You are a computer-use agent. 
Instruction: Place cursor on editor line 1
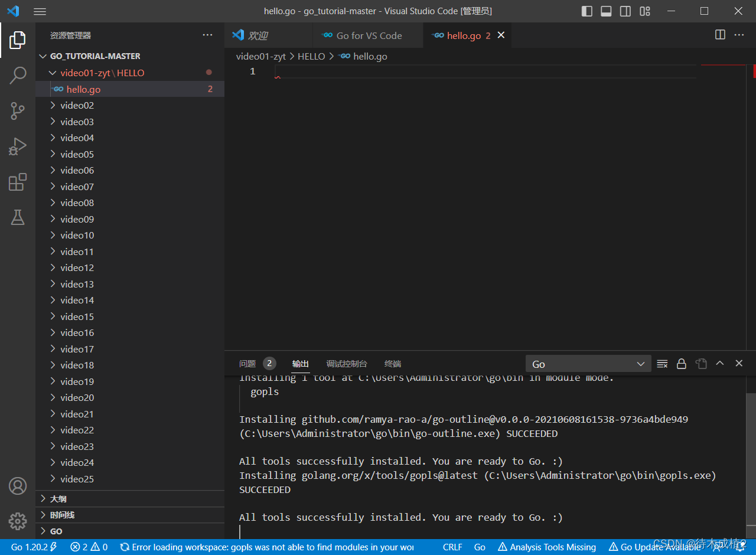[484, 71]
